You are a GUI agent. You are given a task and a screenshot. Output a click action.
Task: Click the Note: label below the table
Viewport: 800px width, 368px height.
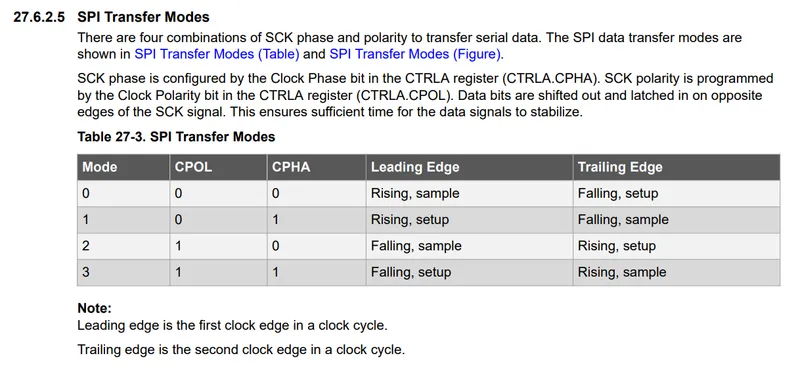pyautogui.click(x=94, y=308)
